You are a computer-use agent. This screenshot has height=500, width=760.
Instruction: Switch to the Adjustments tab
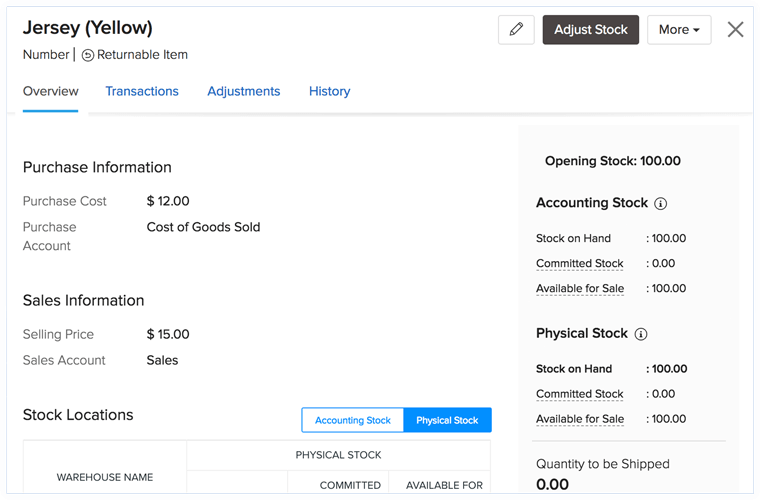tap(244, 91)
